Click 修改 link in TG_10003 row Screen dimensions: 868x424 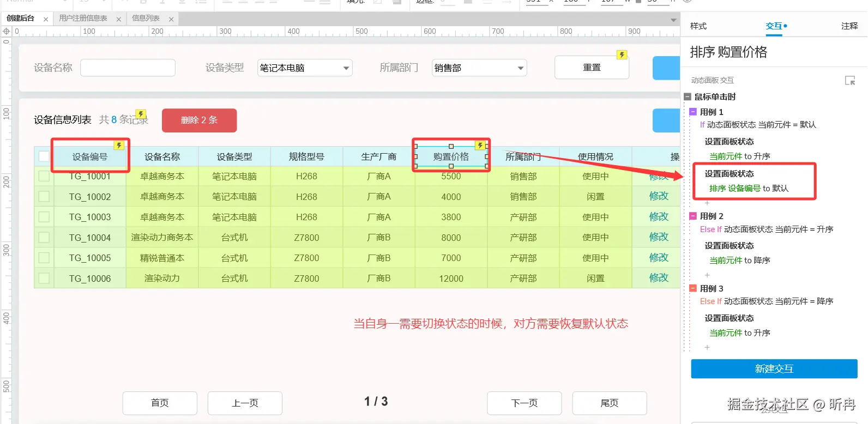click(x=659, y=217)
